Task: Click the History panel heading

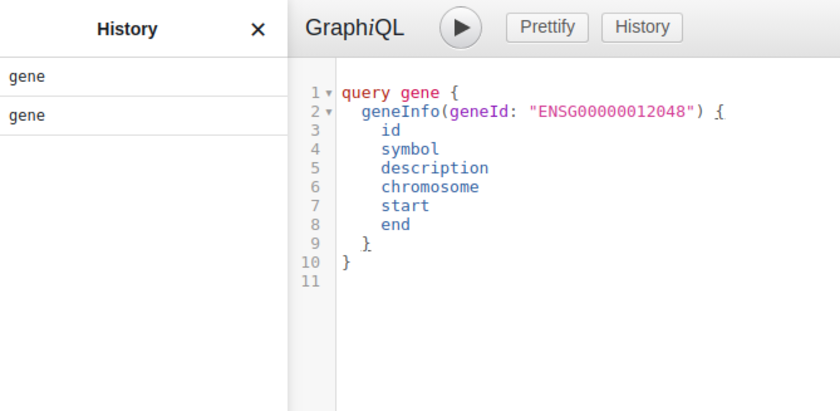Action: (127, 29)
